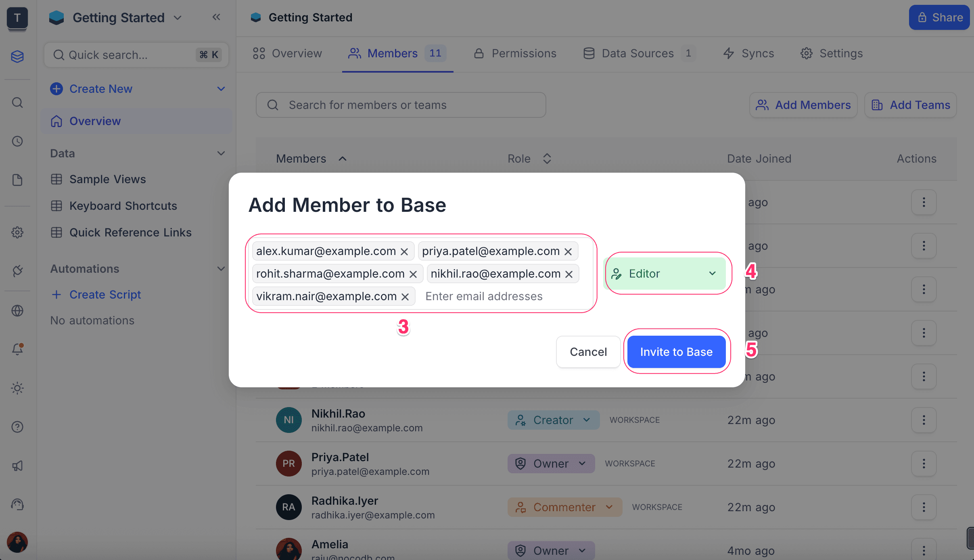Click the recent clock icon in sidebar
This screenshot has height=560, width=974.
[x=17, y=141]
